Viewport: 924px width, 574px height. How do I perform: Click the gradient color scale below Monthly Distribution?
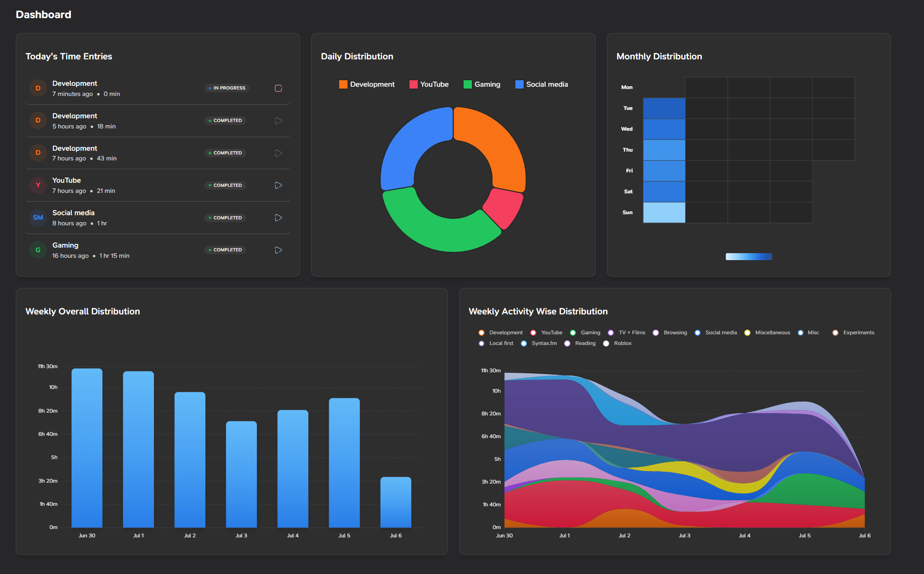[x=748, y=256]
